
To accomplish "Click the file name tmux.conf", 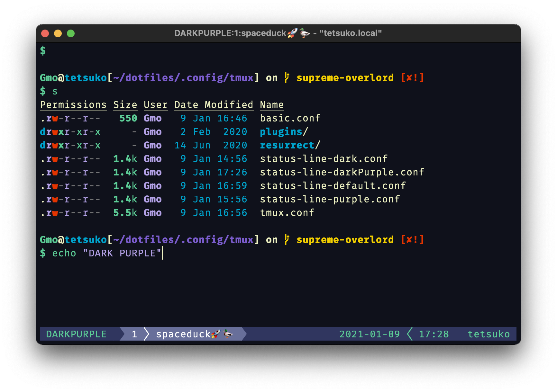I will tap(287, 213).
